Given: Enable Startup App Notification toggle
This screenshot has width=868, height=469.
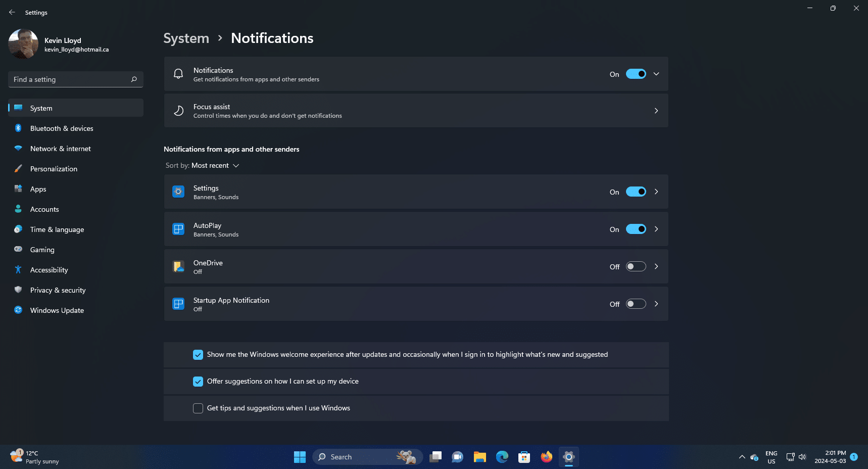Looking at the screenshot, I should [636, 304].
